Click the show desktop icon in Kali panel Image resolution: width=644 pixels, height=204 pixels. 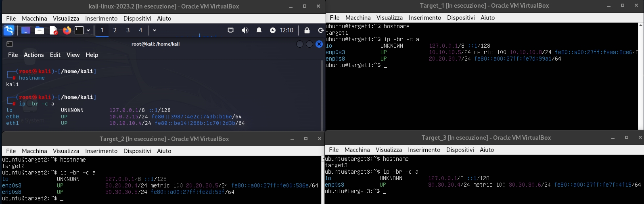26,30
